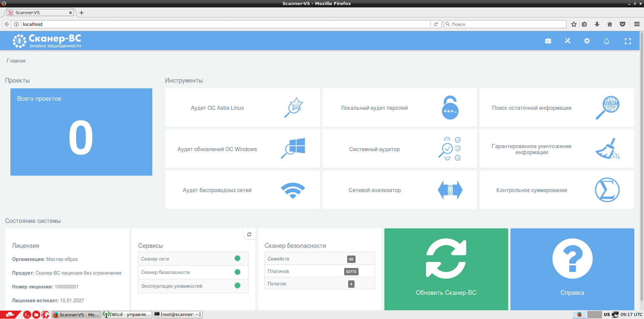Open Системный аудитор via checklist icon
The width and height of the screenshot is (644, 319).
click(x=449, y=148)
